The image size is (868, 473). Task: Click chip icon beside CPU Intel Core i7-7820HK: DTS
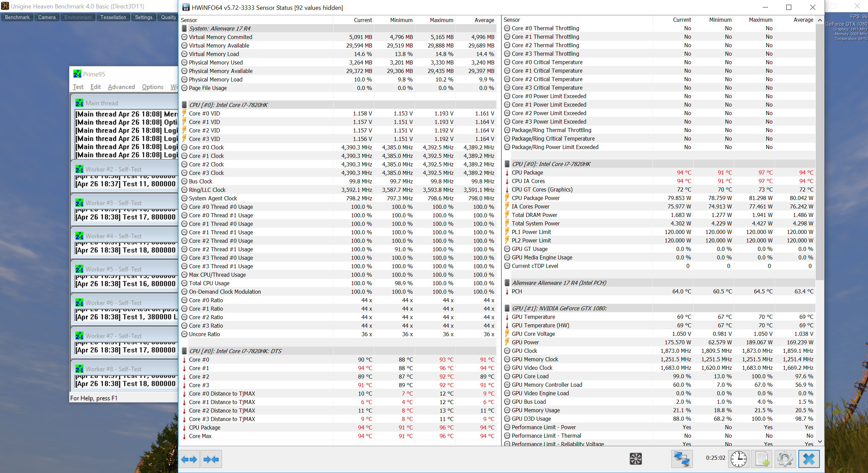point(184,351)
